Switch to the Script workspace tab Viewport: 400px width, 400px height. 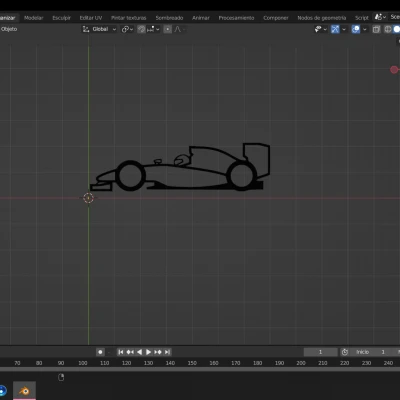click(x=362, y=18)
